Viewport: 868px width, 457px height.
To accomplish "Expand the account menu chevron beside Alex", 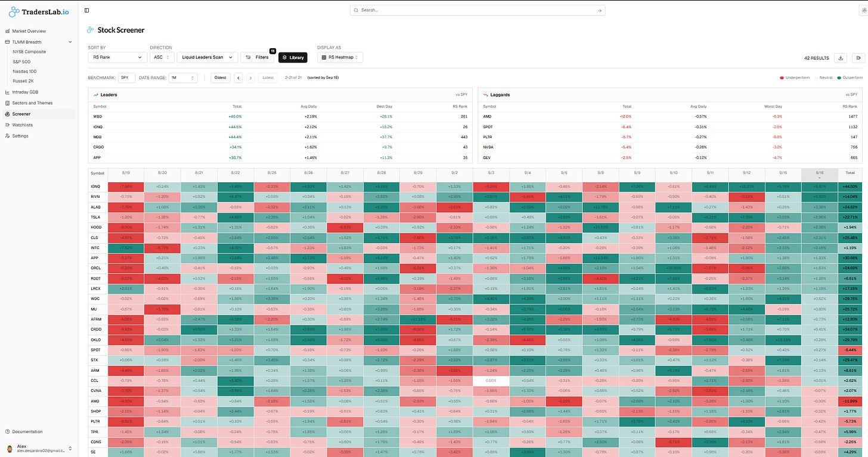I will (70, 448).
